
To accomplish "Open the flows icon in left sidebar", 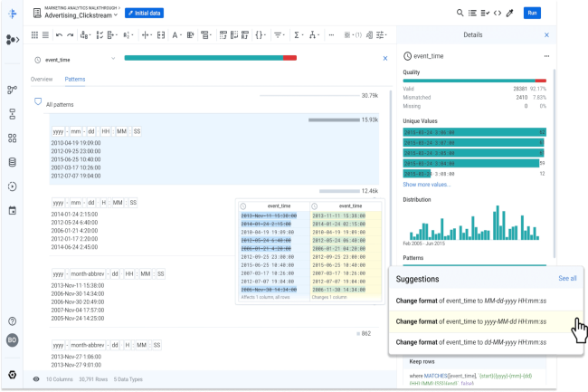I will point(12,90).
